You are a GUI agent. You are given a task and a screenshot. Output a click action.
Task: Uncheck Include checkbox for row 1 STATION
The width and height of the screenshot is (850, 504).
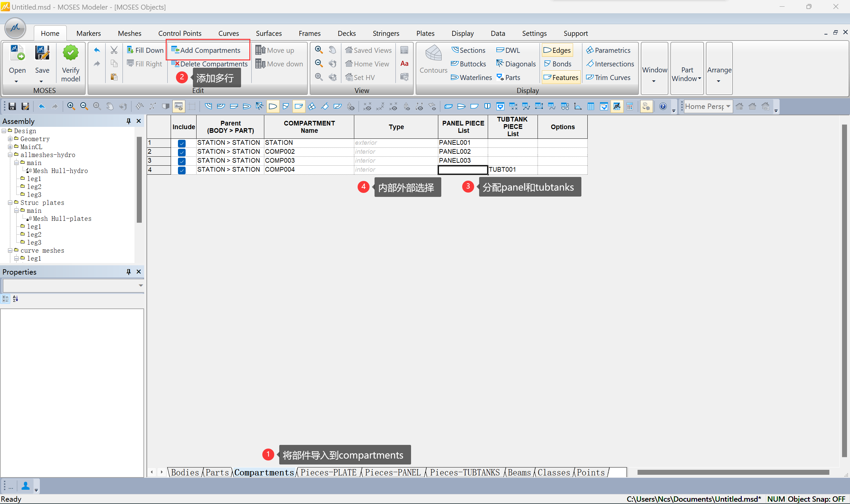pos(182,143)
